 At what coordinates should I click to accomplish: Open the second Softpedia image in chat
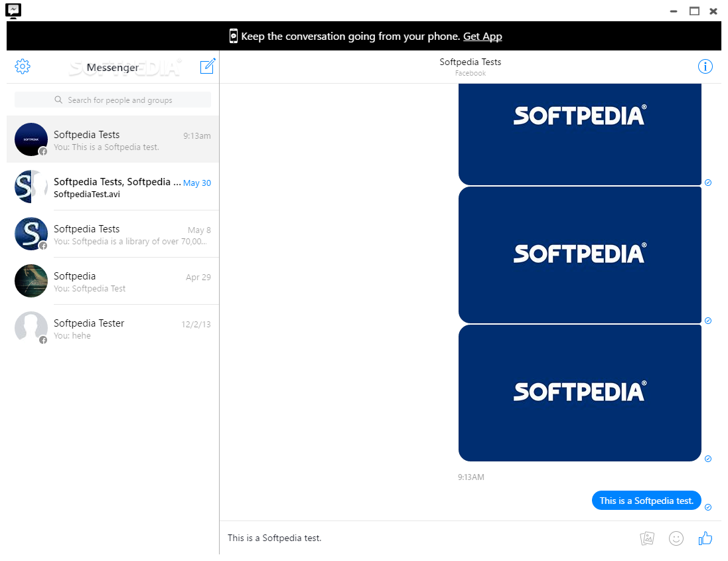click(580, 255)
